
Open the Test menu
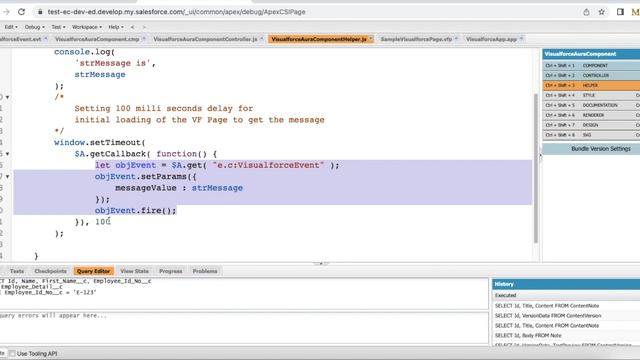[x=58, y=27]
